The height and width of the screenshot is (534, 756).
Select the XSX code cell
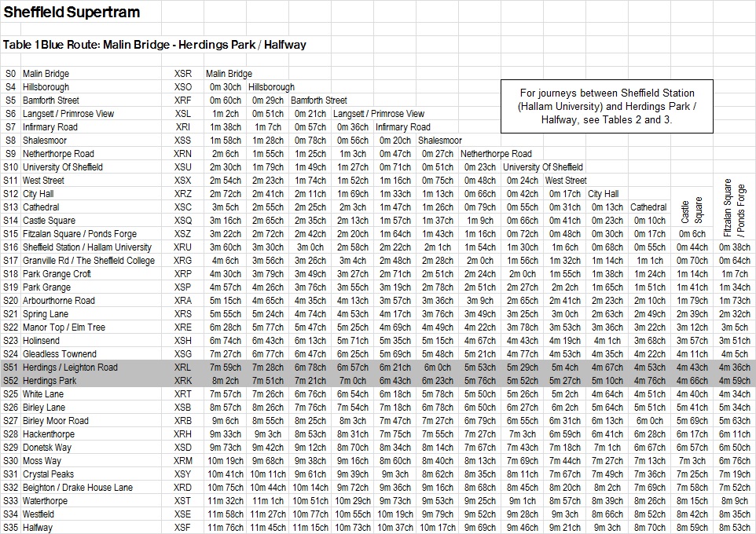pos(183,181)
